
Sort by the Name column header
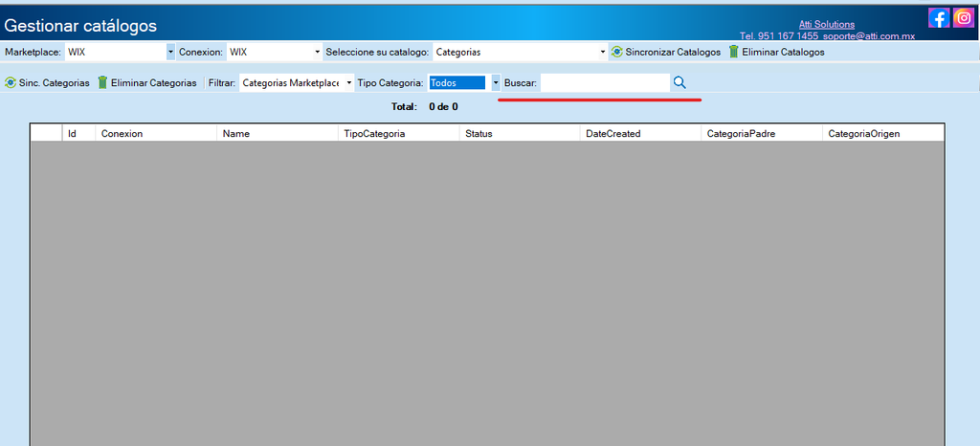point(277,134)
